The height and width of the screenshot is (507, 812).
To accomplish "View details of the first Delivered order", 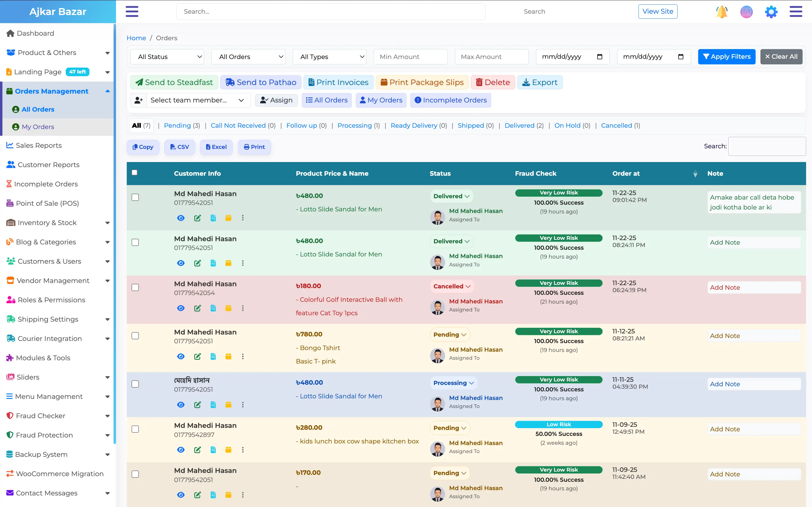I will [x=181, y=218].
